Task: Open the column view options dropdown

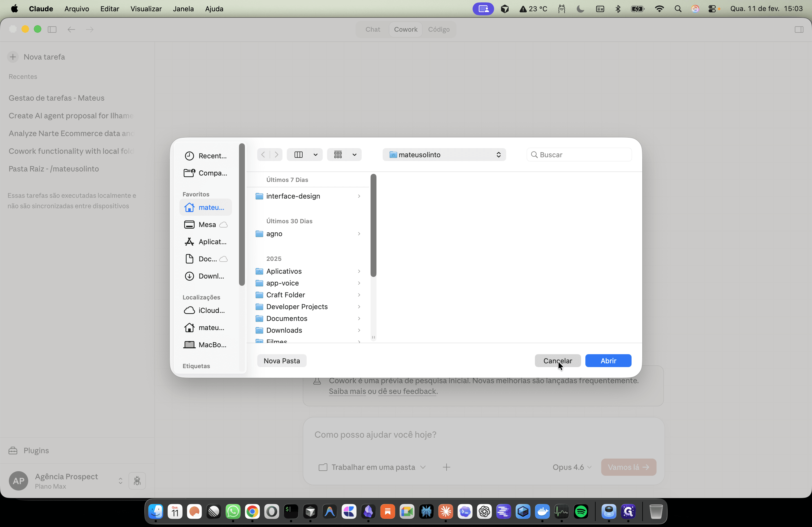Action: tap(304, 154)
